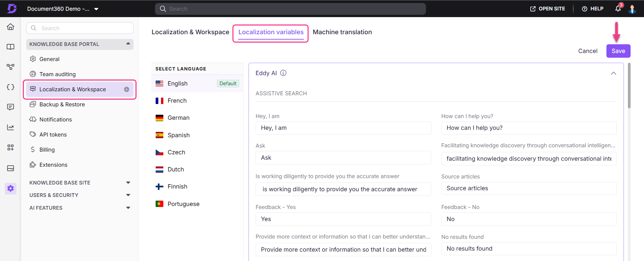This screenshot has height=261, width=644.
Task: Click the home icon in left rail
Action: click(10, 27)
